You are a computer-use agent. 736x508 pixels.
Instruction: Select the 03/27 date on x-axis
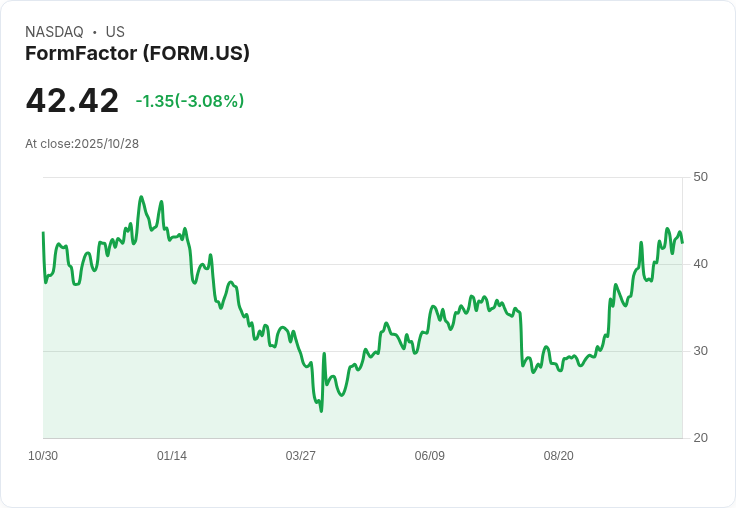tap(300, 456)
